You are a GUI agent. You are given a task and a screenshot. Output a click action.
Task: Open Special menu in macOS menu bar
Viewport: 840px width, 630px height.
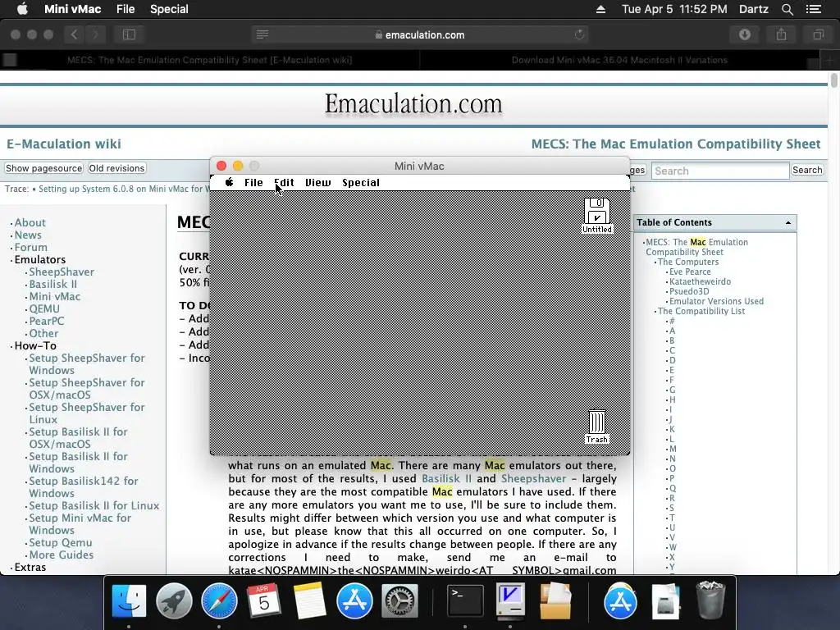coord(169,9)
